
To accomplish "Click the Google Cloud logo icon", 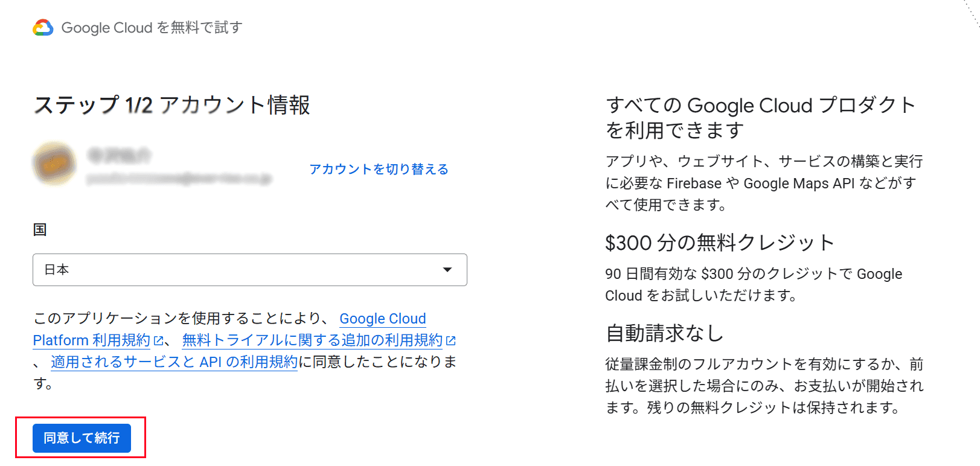I will (43, 28).
